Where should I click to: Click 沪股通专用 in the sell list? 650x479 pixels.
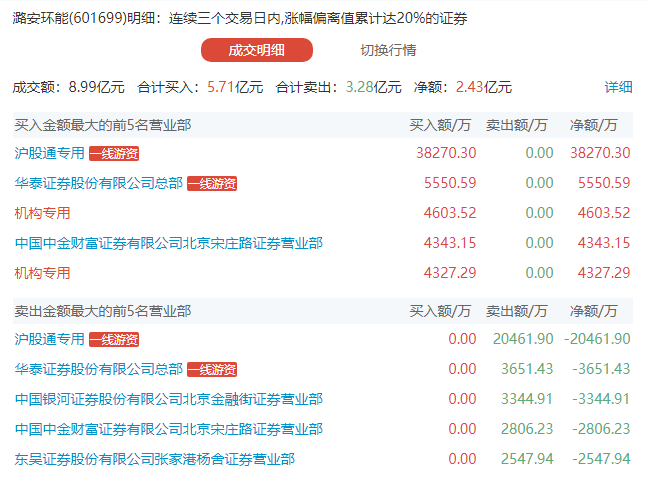pos(50,339)
